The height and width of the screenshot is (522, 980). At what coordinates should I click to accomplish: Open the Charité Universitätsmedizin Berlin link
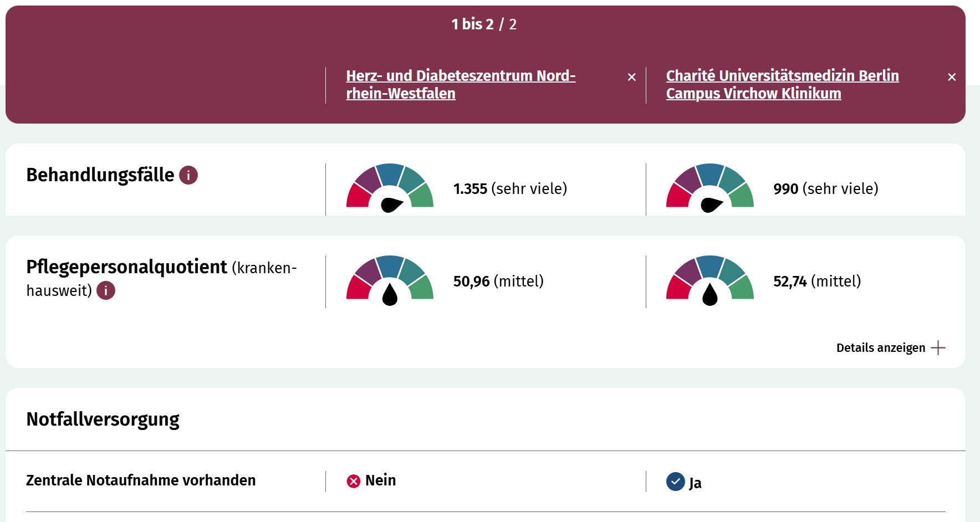tap(782, 84)
